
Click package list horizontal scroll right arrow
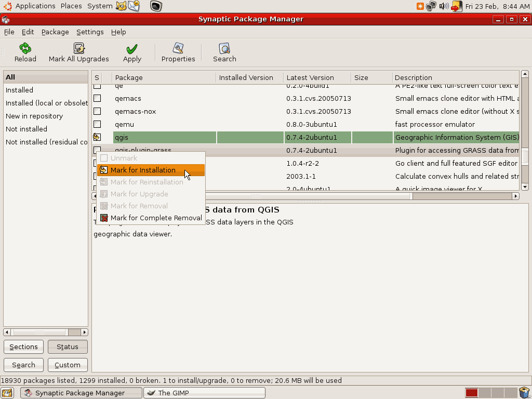(x=516, y=196)
